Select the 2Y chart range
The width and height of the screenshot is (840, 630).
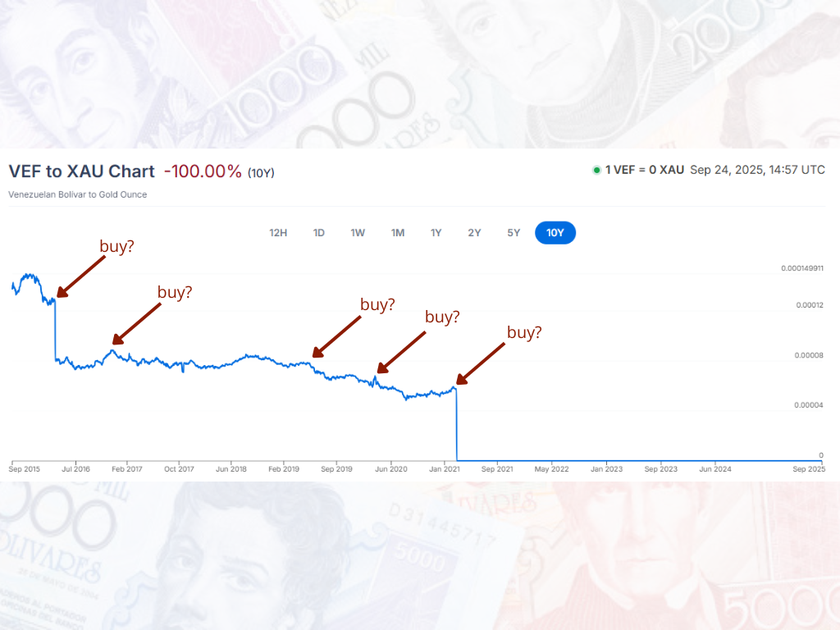coord(474,233)
